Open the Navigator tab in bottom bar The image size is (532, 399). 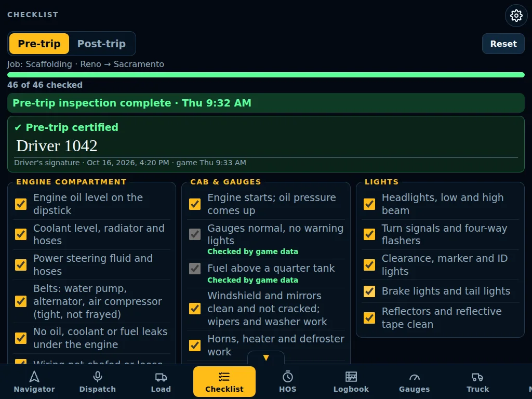point(34,381)
